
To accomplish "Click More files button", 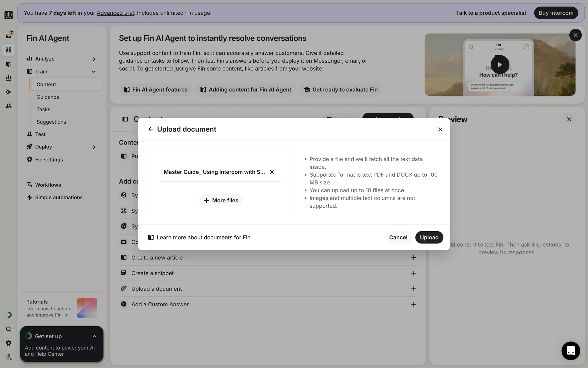I will 221,200.
